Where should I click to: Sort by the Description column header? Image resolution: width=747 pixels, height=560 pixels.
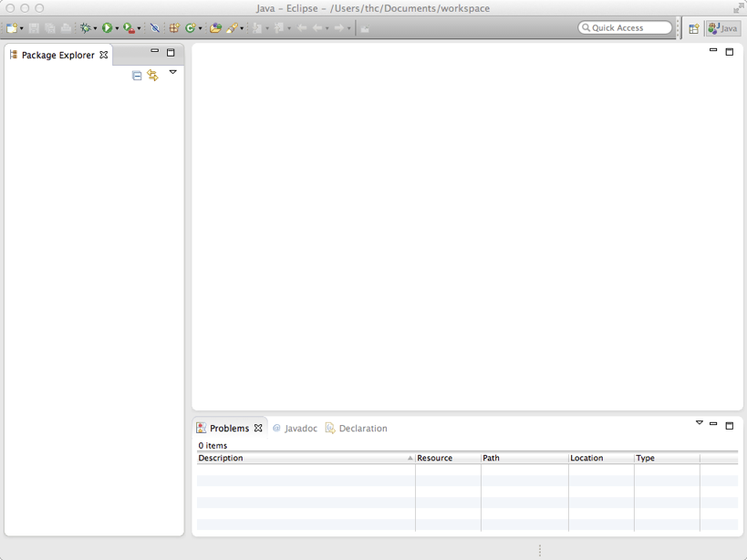[306, 458]
